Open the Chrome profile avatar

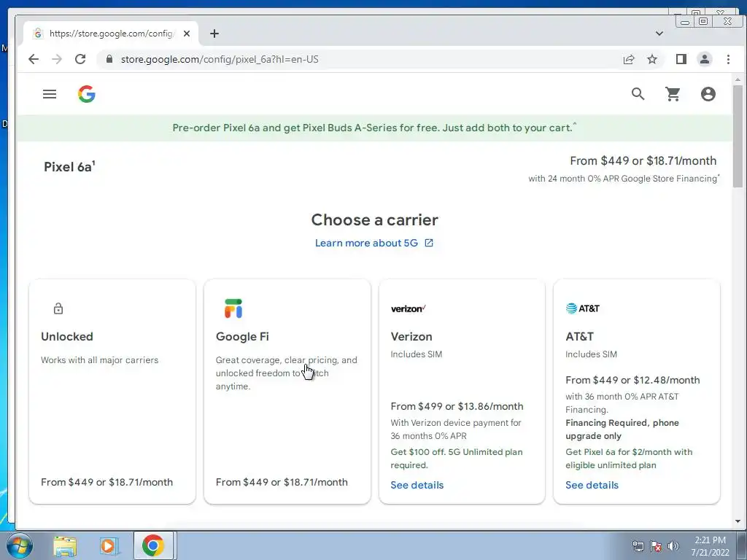pos(705,59)
